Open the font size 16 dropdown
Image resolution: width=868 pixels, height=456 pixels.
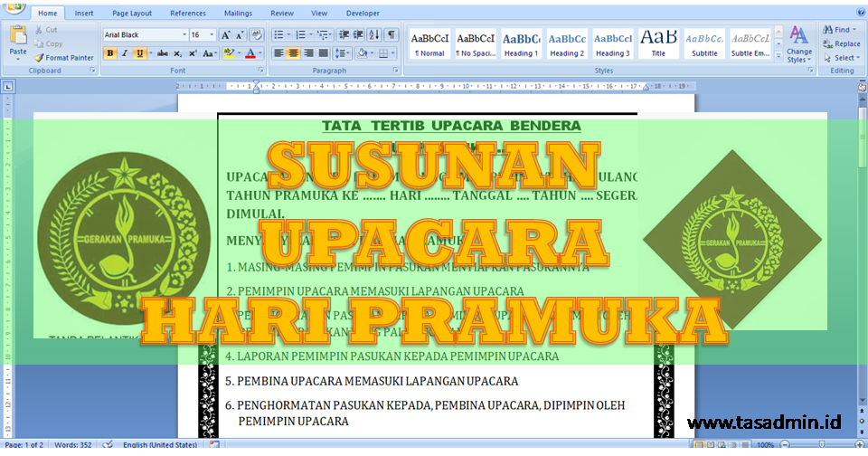pos(212,35)
